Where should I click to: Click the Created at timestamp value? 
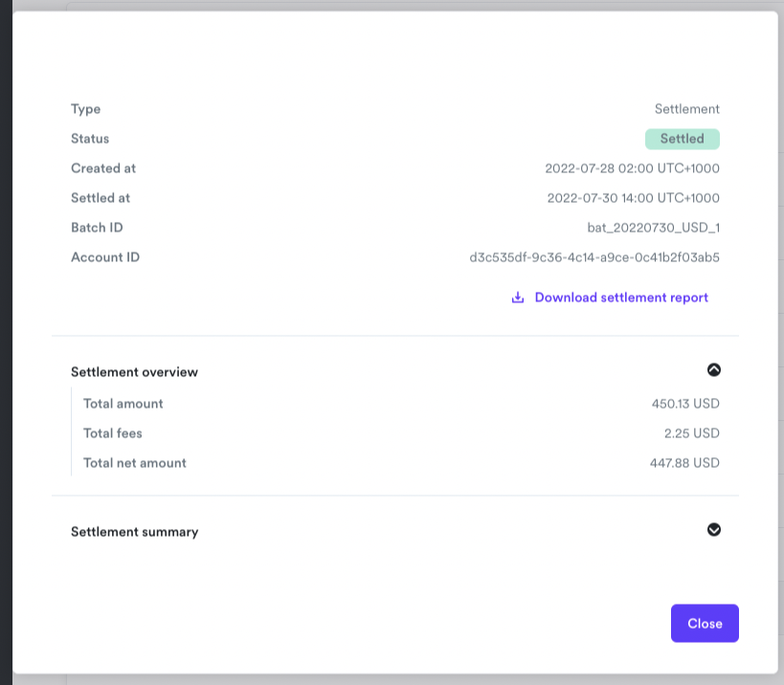(632, 168)
